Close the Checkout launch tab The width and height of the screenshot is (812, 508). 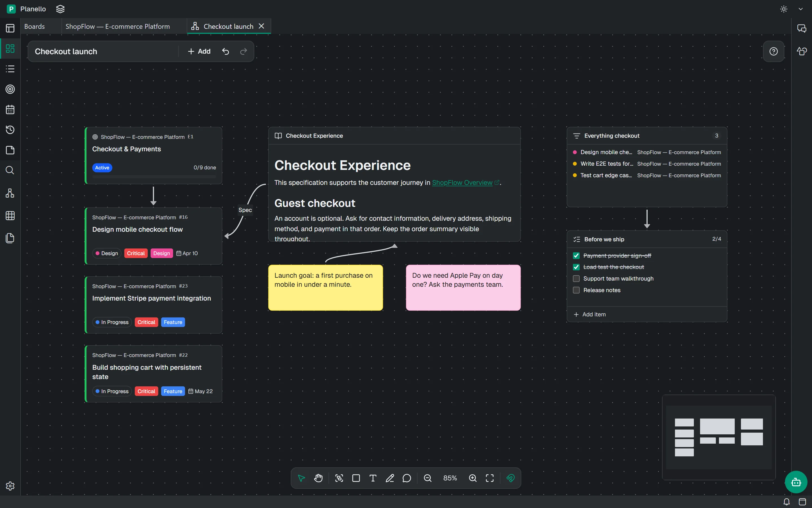(x=261, y=26)
